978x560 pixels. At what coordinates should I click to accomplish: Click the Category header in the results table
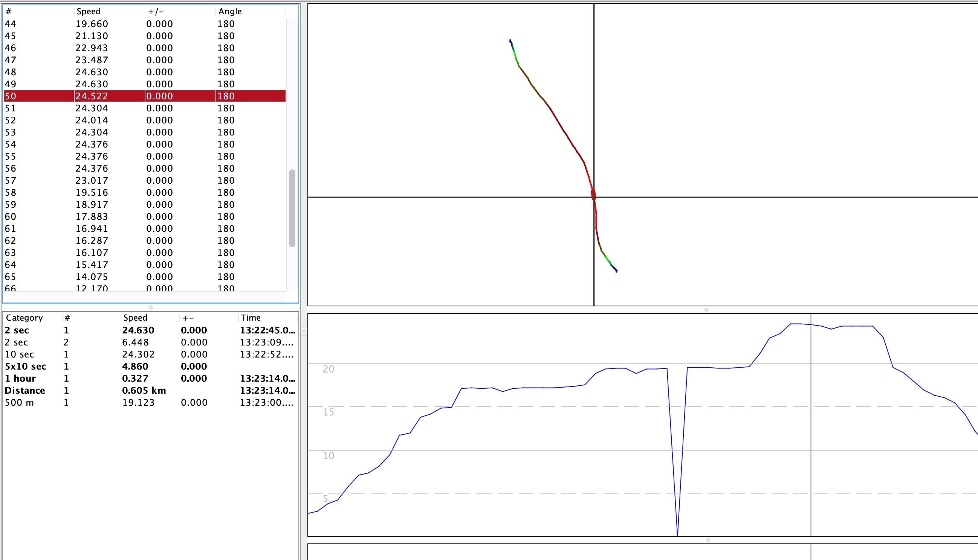pos(24,318)
